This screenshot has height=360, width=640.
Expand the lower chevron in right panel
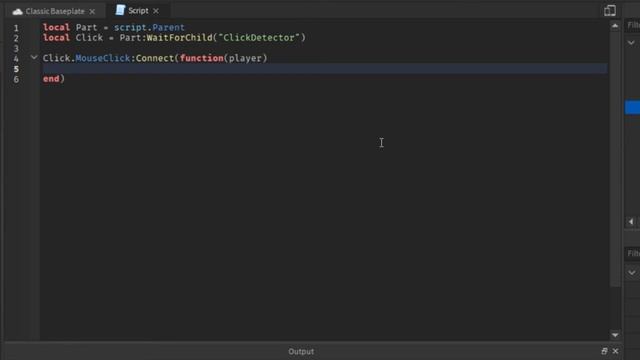[632, 272]
